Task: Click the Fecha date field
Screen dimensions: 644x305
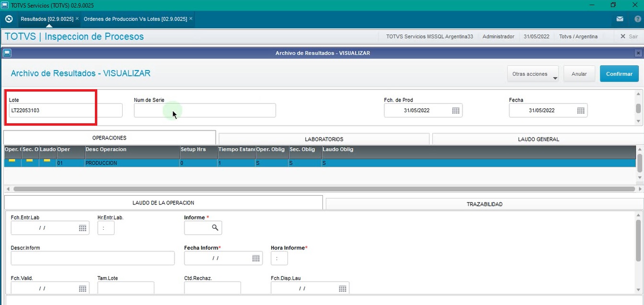Action: click(548, 110)
